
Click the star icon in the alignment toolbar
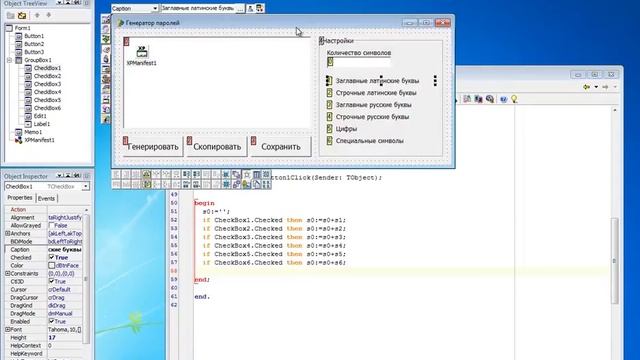[247, 175]
